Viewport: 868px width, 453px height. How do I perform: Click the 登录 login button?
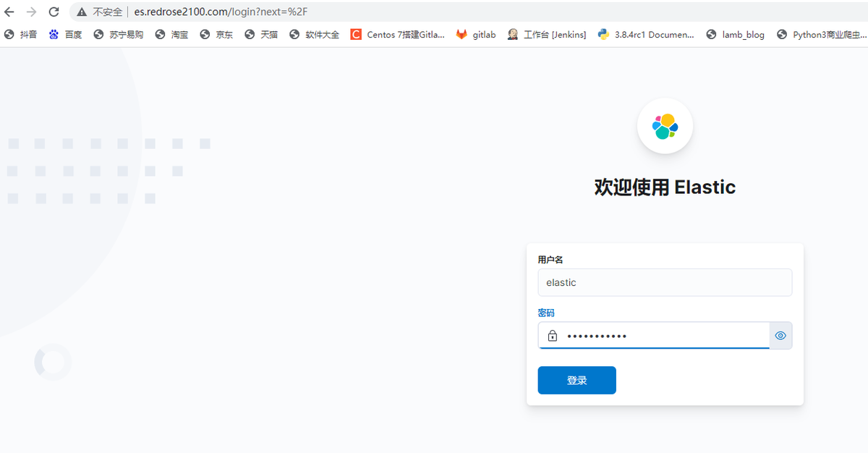576,381
